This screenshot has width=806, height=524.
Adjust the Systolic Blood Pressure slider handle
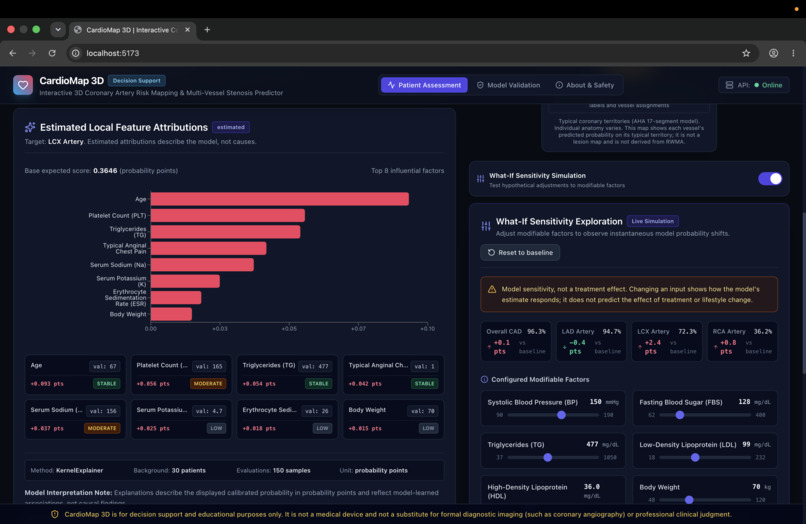(561, 414)
